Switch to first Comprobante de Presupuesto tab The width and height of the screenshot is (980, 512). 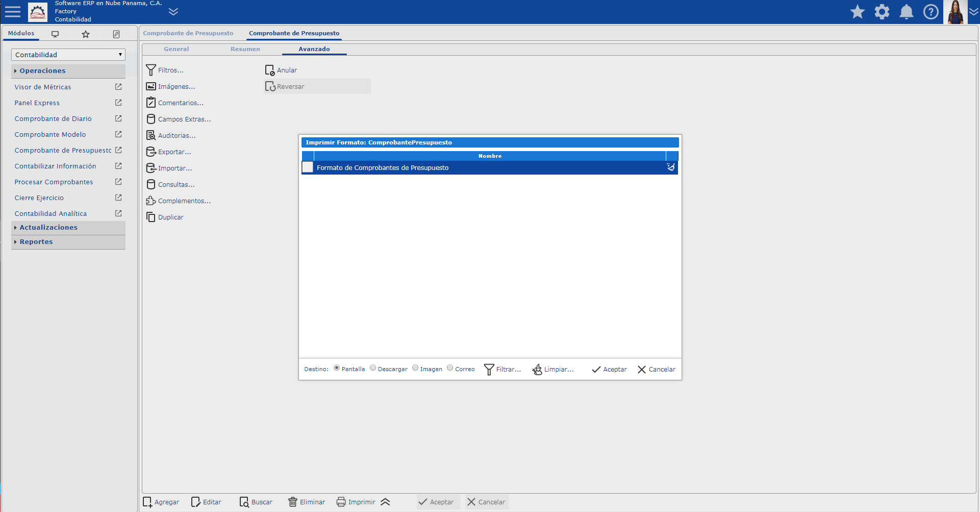click(x=188, y=33)
